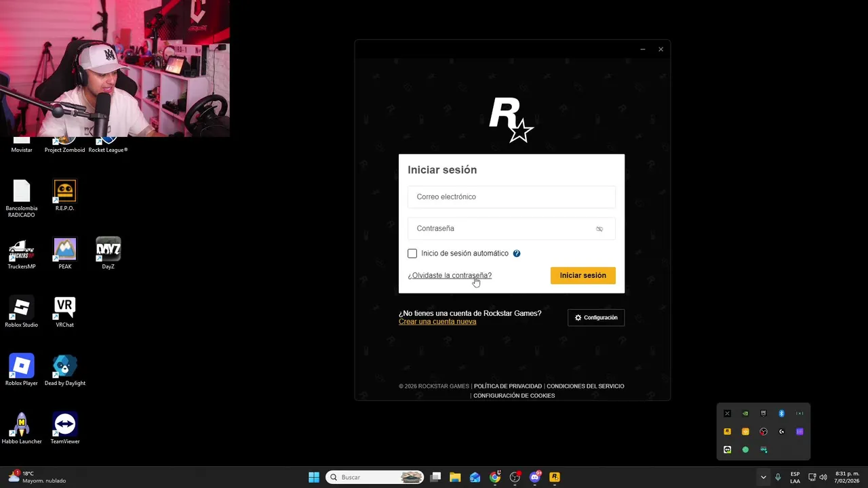This screenshot has width=868, height=488.
Task: Open Outlook from the taskbar
Action: (x=475, y=477)
